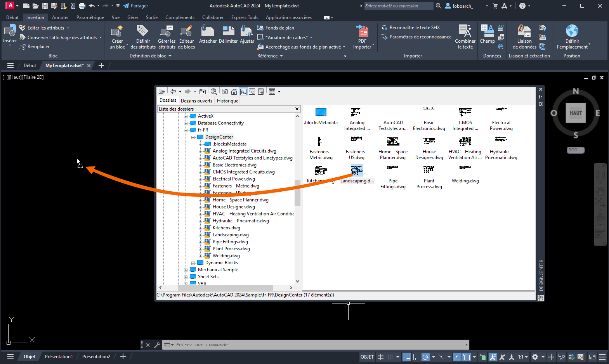Toggle ortho mode in status bar
Viewport: 609px width, 364px height.
(x=416, y=357)
